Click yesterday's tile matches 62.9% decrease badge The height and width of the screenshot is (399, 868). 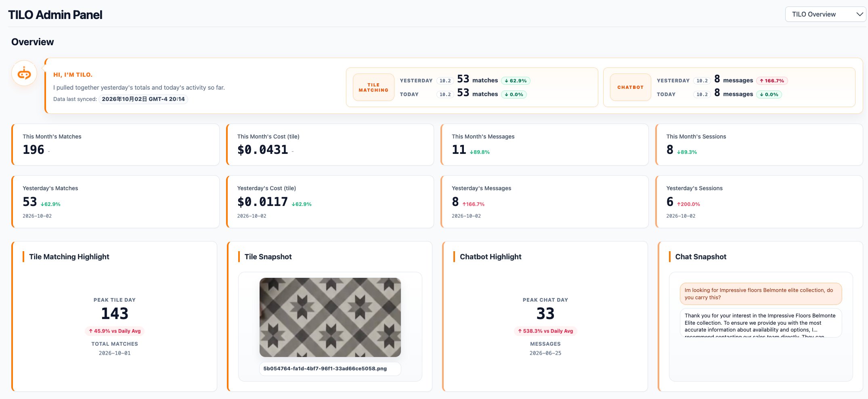point(516,81)
